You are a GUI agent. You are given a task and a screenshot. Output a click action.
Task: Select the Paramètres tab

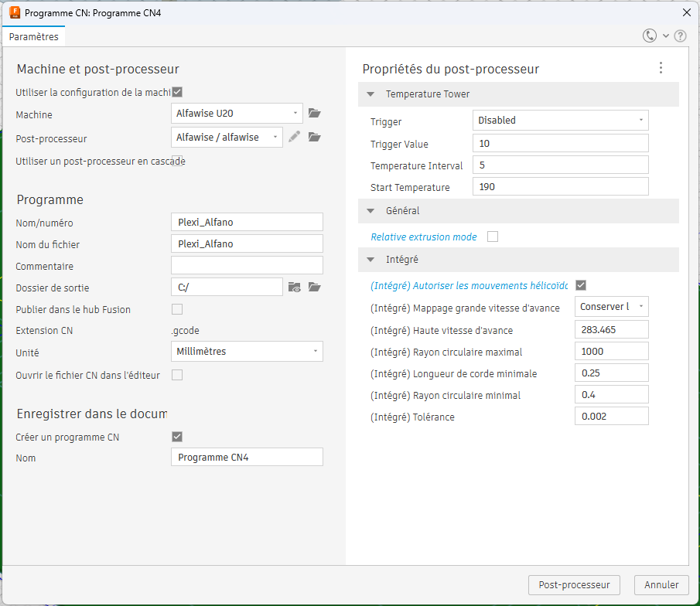pos(33,36)
